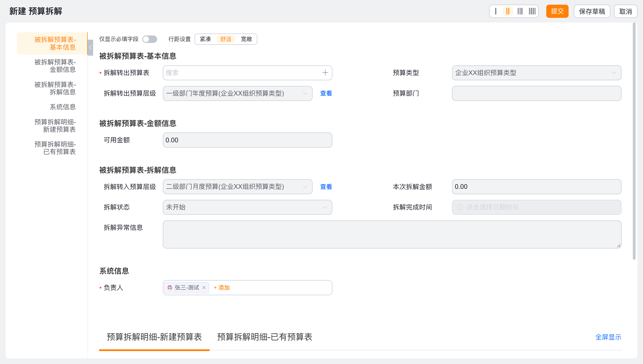Screen dimensions: 643x364
Task: Jump to 预算拆解明细-新建预算表 in sidebar
Action: pyautogui.click(x=55, y=126)
